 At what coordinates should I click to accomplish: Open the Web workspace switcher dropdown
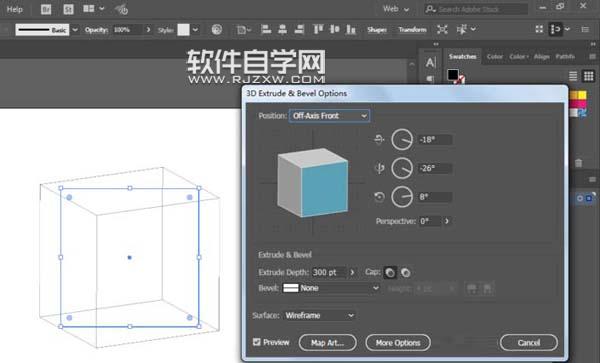pyautogui.click(x=396, y=9)
